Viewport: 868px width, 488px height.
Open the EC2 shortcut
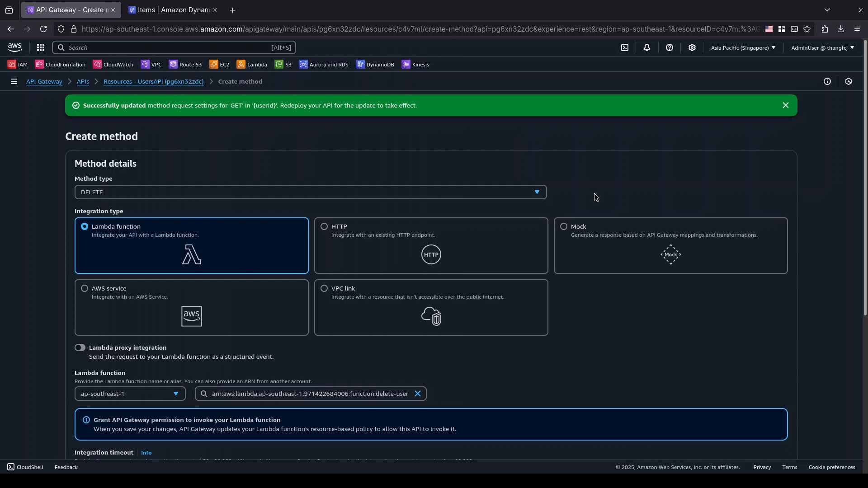click(x=219, y=65)
